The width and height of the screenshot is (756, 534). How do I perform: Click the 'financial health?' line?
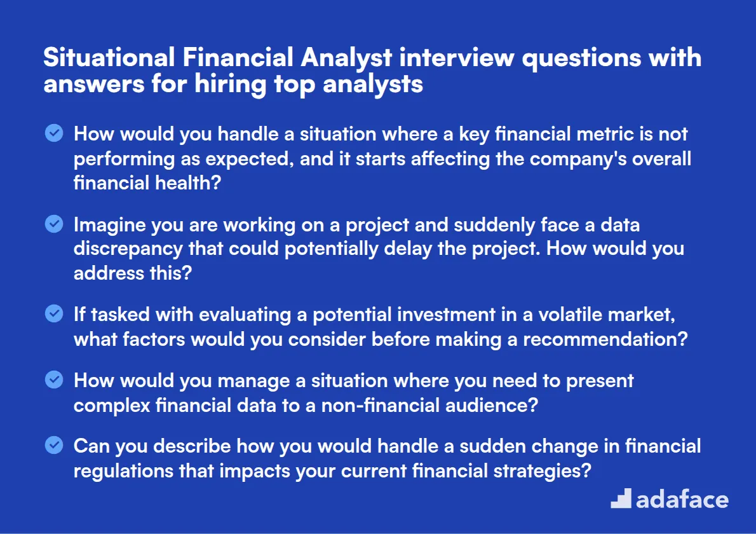click(147, 183)
